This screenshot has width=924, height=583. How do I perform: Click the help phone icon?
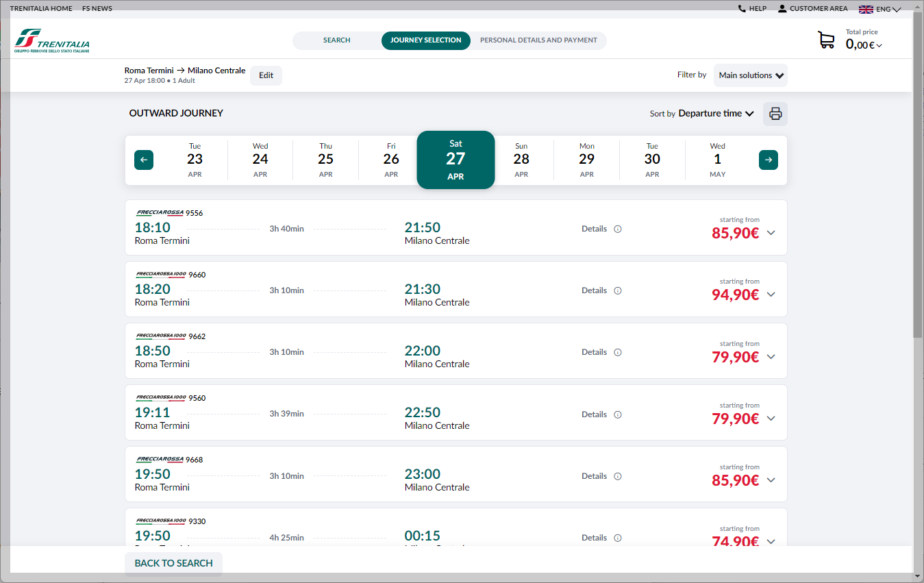(742, 9)
